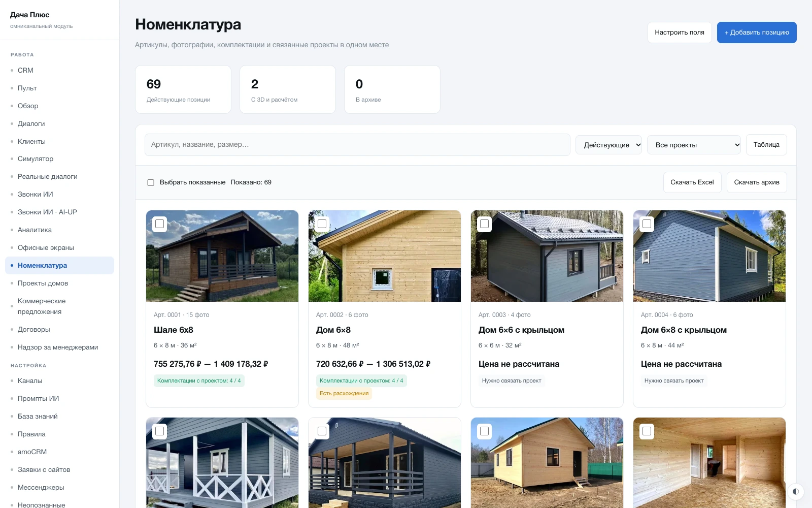
Task: Open Договоры in the sidebar
Action: [x=59, y=330]
